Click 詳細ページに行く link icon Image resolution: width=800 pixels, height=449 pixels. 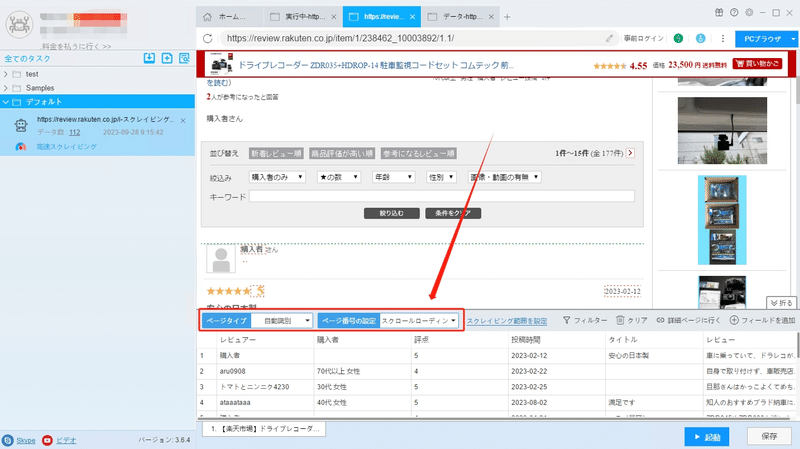tap(660, 320)
